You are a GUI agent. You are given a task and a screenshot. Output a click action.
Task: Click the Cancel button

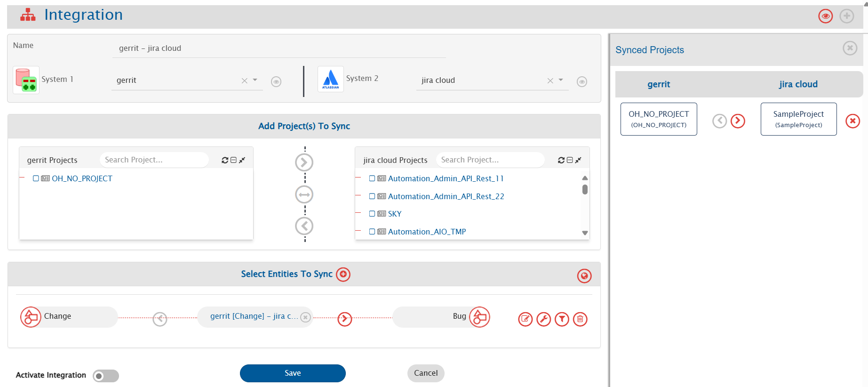426,373
